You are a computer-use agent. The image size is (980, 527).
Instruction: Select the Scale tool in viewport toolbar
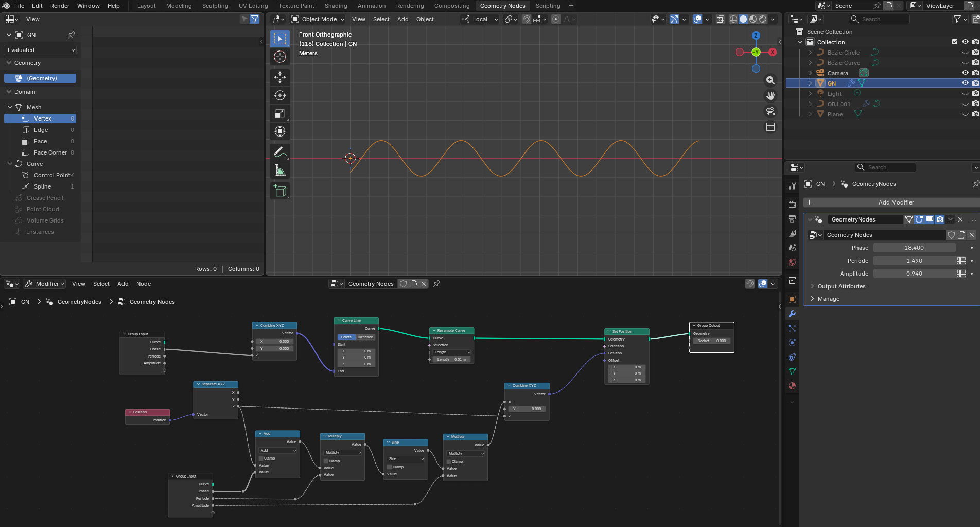tap(280, 113)
